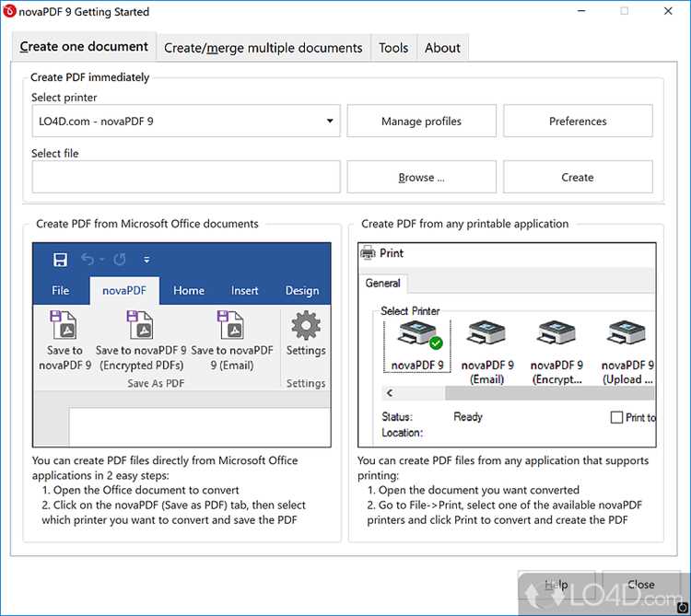Click the Status: Ready text
This screenshot has width=691, height=616.
click(x=432, y=416)
